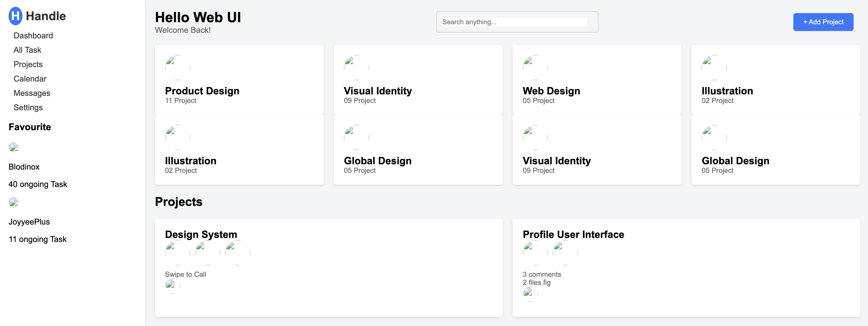Open the Profile User Interface project title
This screenshot has height=326, width=868.
573,234
